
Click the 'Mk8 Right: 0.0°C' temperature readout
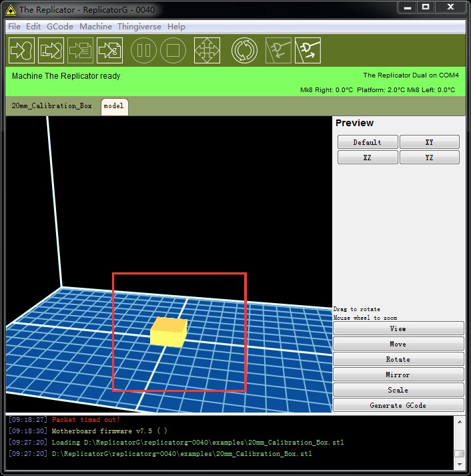pos(327,90)
